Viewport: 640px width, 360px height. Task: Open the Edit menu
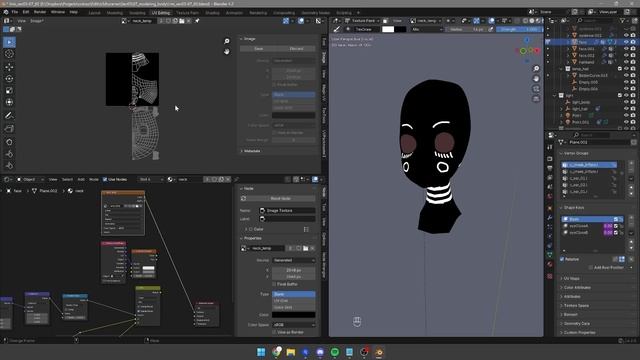26,12
